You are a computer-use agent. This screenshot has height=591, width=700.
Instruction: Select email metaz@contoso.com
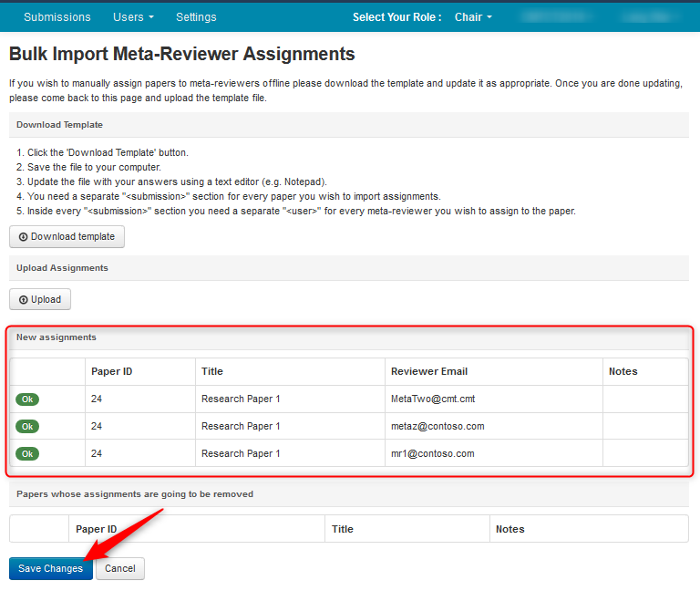point(437,426)
